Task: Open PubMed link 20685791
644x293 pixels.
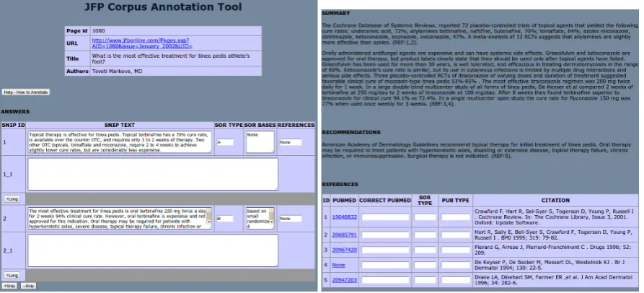Action: tap(344, 235)
